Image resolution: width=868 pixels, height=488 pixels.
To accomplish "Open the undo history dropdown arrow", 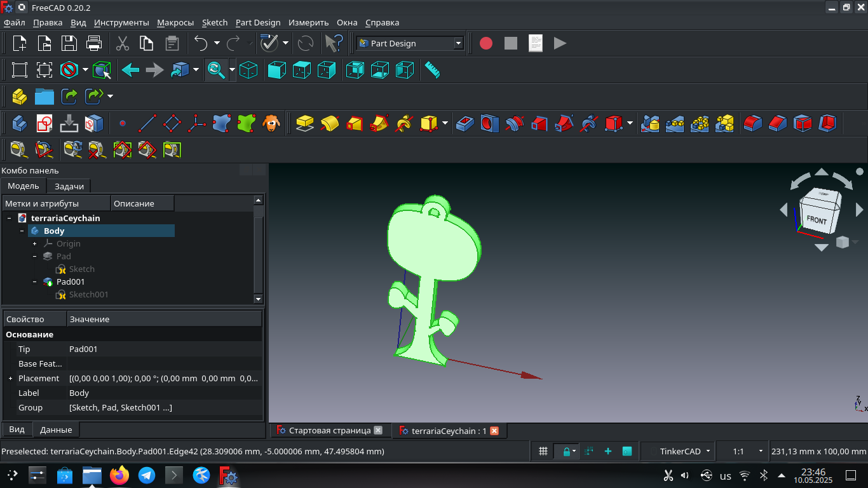I will 217,43.
